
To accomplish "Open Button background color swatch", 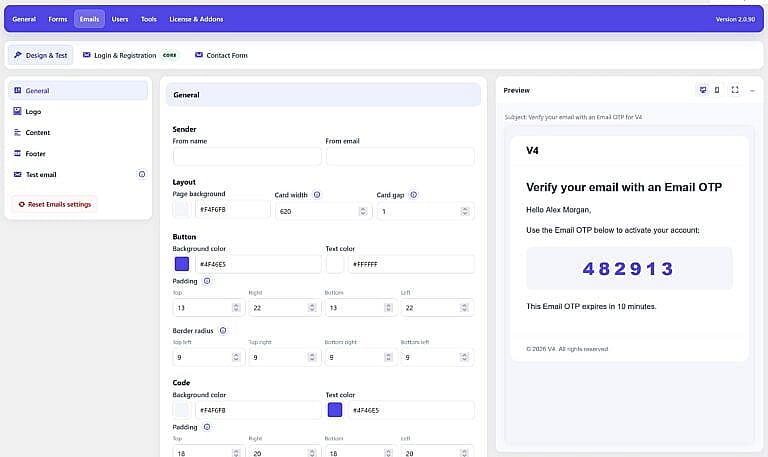I will click(182, 264).
